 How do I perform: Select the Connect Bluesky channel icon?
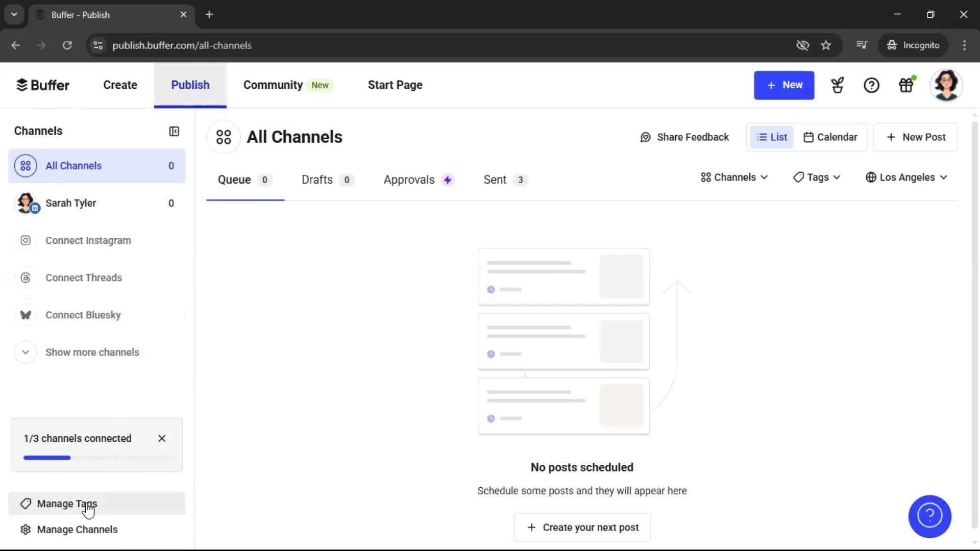(26, 315)
